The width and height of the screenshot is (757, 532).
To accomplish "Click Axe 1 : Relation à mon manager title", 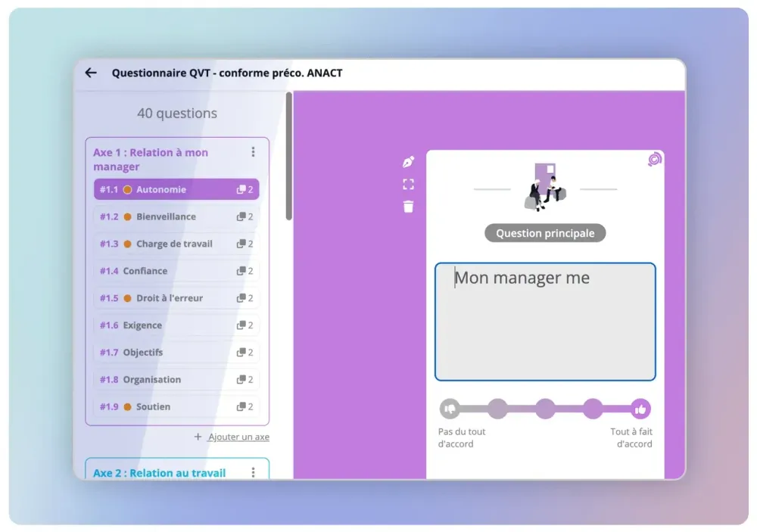I will coord(151,160).
